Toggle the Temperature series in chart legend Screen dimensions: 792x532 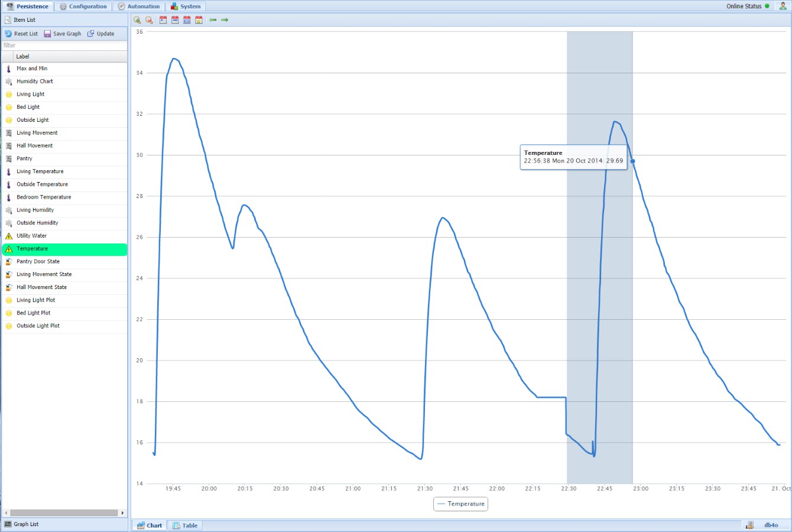[461, 504]
